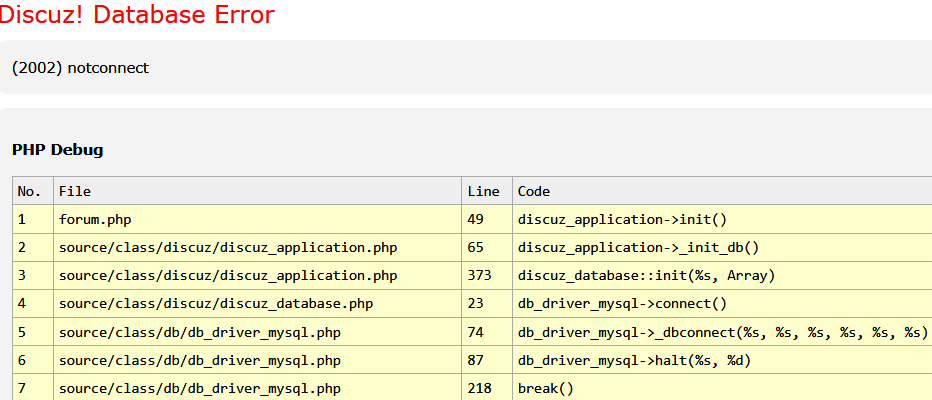
Task: Select 'discuz_application->init()' code cell
Action: coord(722,219)
